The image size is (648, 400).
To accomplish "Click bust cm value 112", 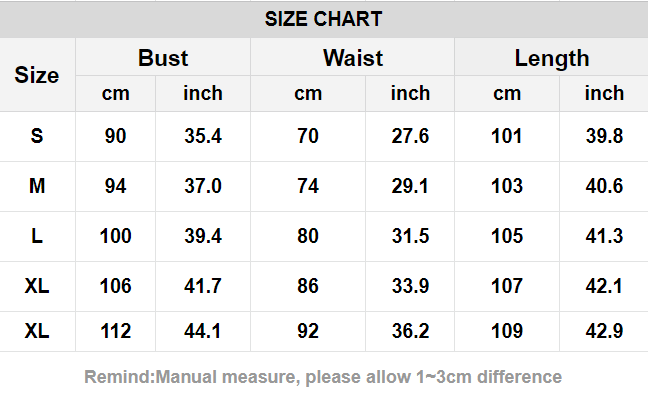I will point(115,331).
